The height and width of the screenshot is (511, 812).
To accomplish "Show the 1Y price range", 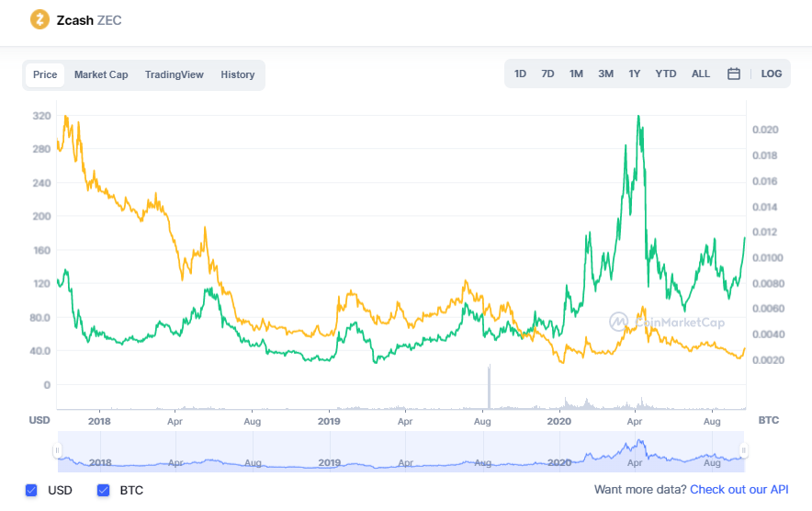I will 635,74.
